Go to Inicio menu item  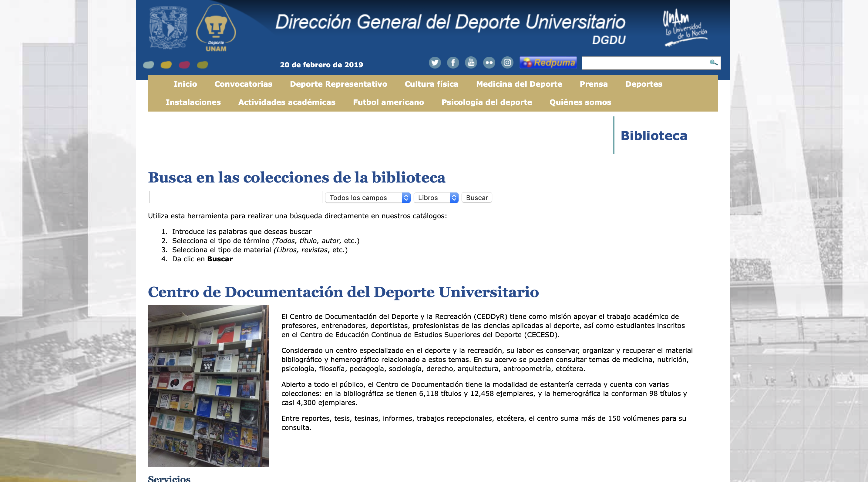[x=185, y=84]
